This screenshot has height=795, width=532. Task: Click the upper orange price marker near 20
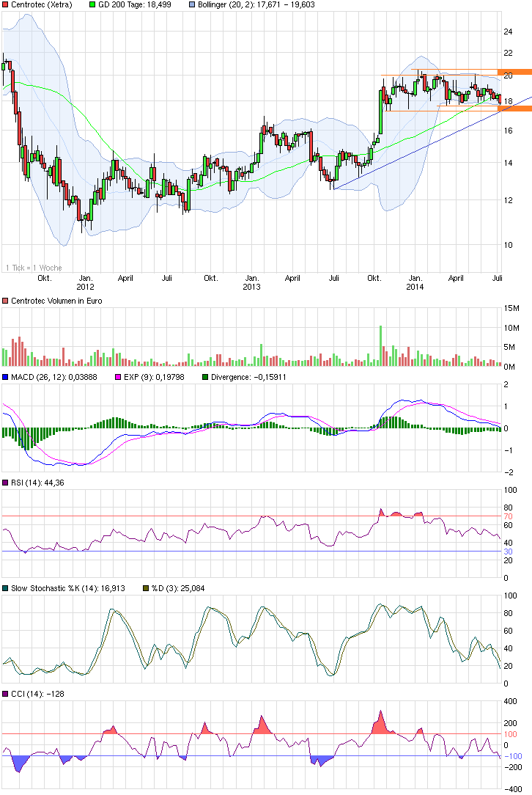click(x=514, y=72)
